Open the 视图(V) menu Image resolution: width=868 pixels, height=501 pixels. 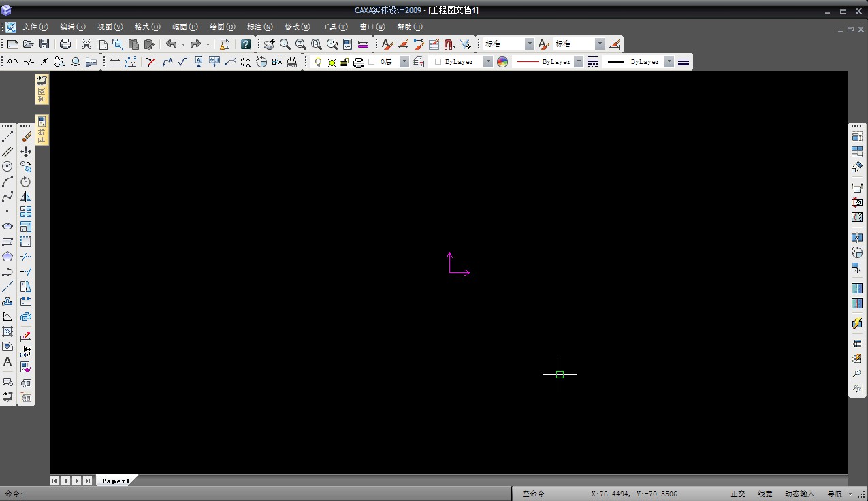[x=110, y=27]
